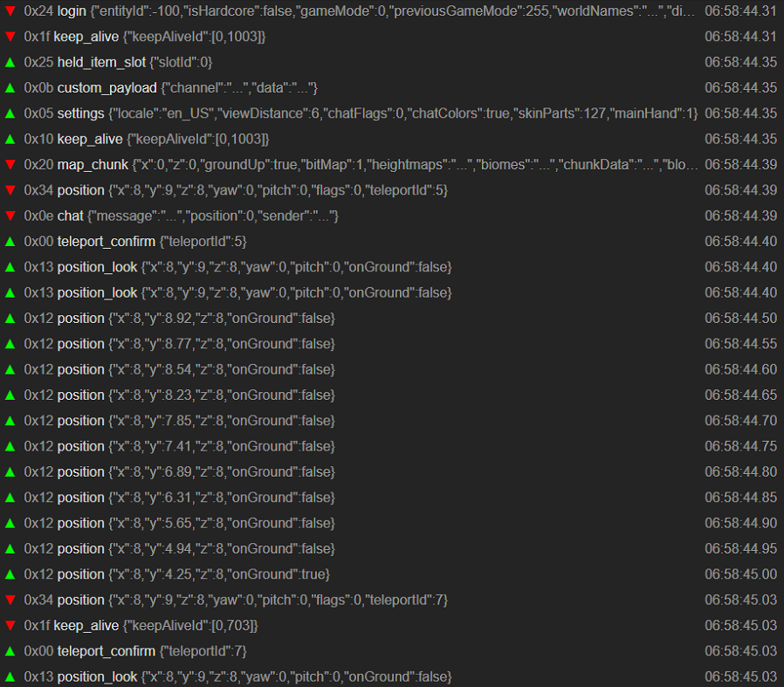Click the green arrow next to the settings packet

tap(10, 113)
